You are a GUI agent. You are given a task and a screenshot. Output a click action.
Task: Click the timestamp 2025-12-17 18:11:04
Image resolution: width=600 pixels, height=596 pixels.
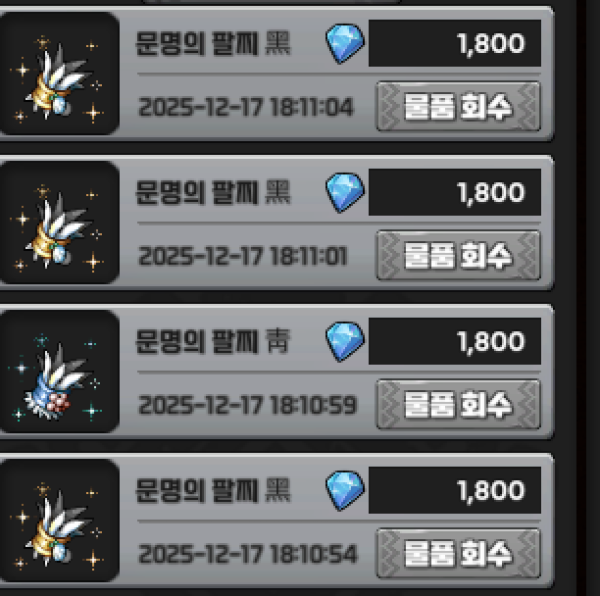(246, 107)
